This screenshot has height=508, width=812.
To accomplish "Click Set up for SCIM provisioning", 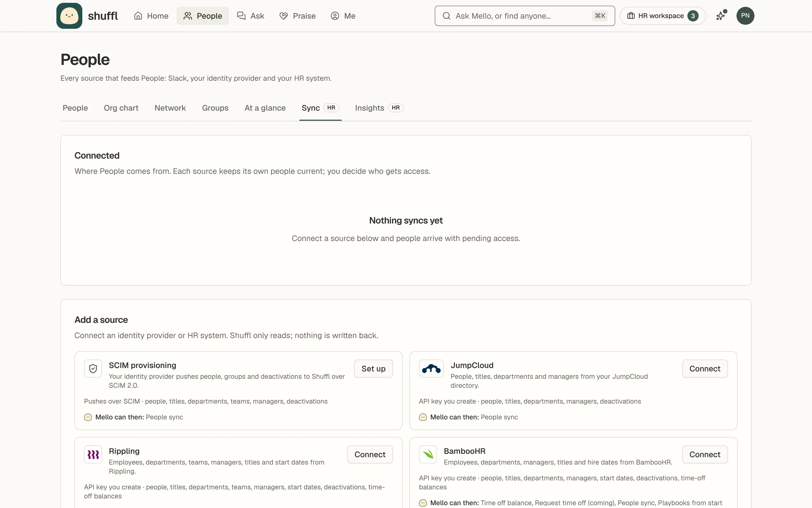I will 374,369.
